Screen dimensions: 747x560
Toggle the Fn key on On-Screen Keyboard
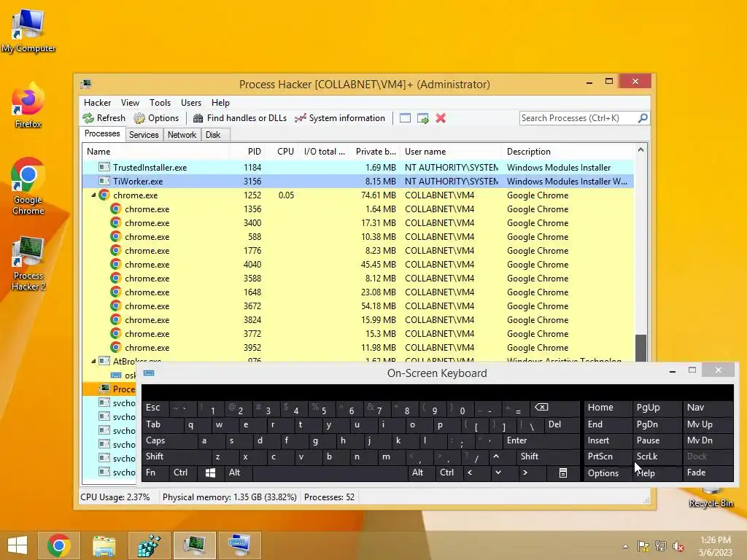(x=155, y=472)
